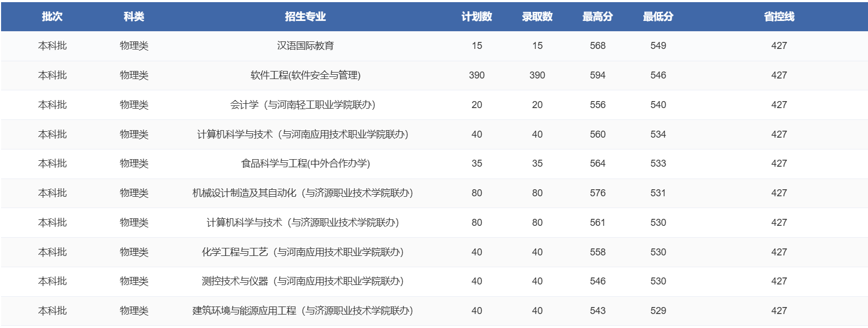Click 物理类 in the 汉语国际教育 row

(x=134, y=46)
